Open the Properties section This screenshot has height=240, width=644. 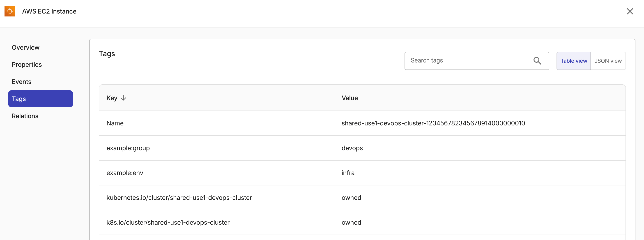click(x=27, y=65)
